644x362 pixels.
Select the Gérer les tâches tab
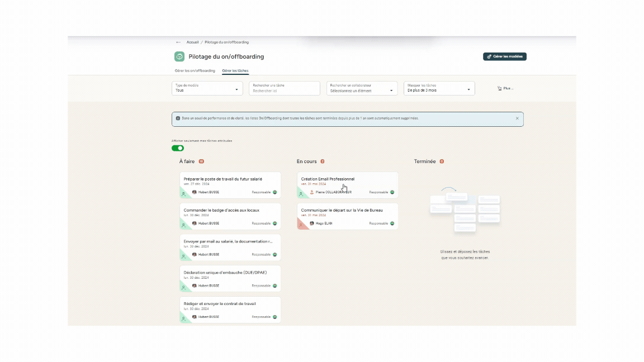pyautogui.click(x=235, y=71)
